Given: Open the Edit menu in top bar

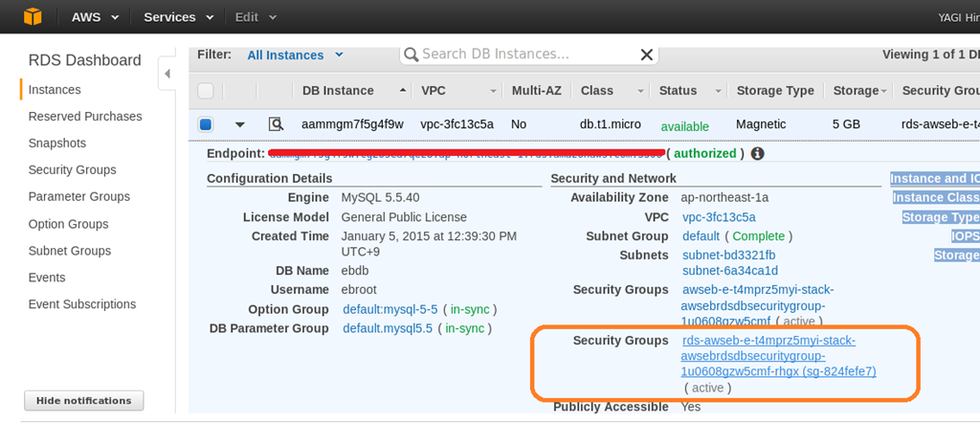Looking at the screenshot, I should pos(256,17).
